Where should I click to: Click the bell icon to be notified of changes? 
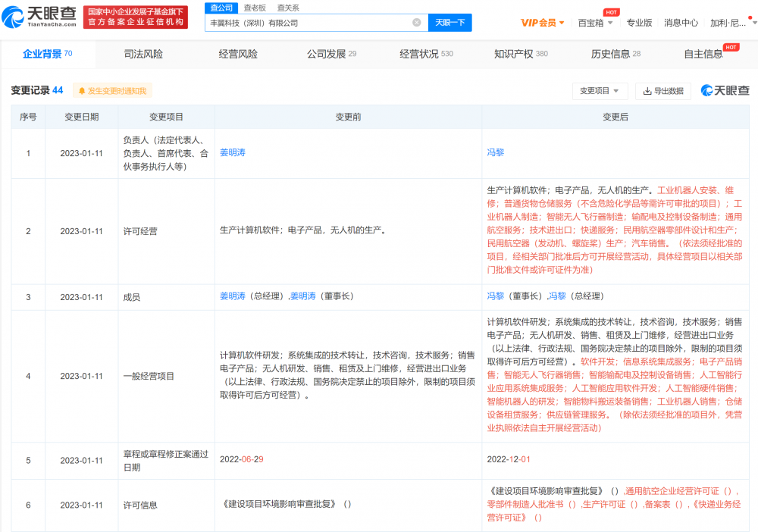[x=82, y=91]
